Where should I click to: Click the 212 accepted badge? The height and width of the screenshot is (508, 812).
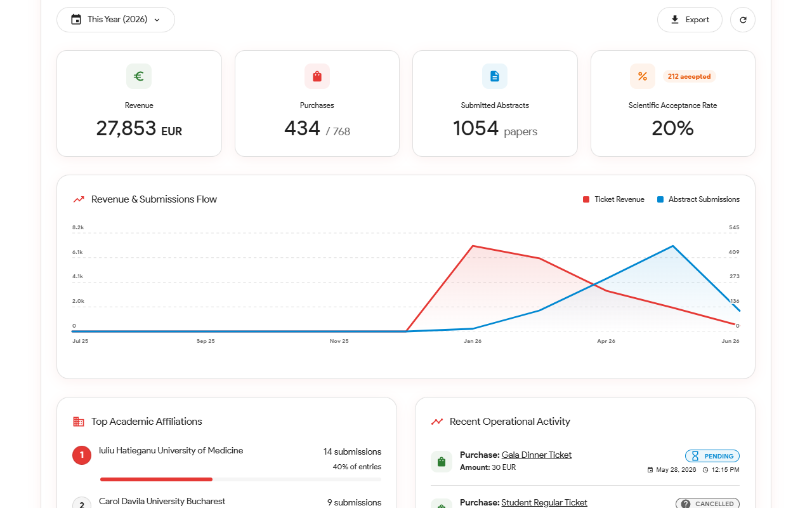click(x=690, y=76)
